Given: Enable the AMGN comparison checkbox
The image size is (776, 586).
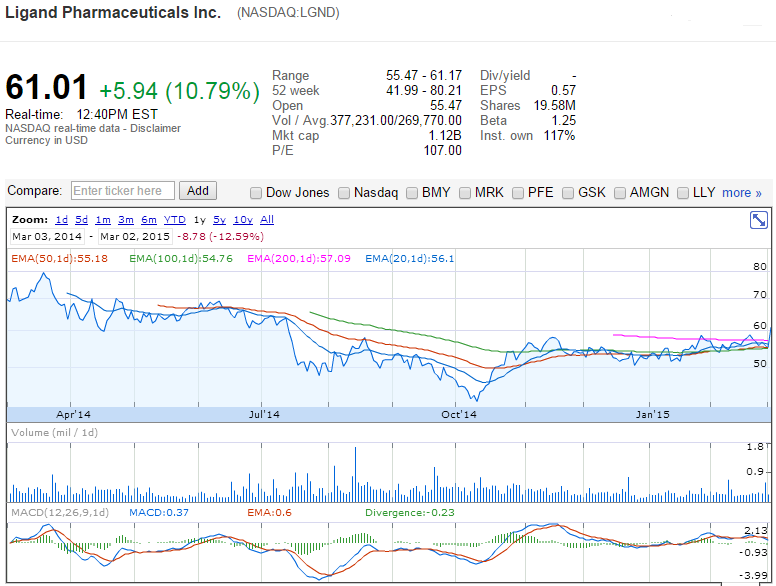Looking at the screenshot, I should click(620, 193).
